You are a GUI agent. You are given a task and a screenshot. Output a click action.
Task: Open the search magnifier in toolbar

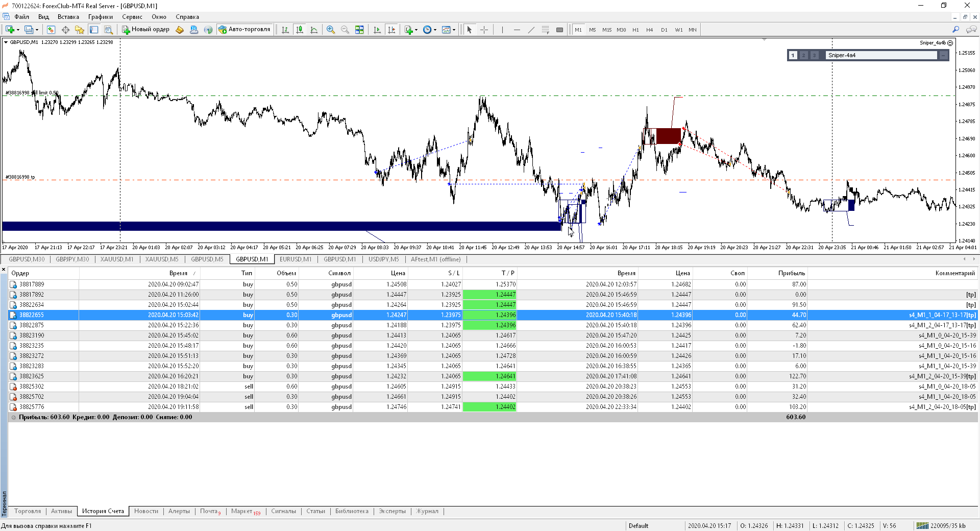955,30
